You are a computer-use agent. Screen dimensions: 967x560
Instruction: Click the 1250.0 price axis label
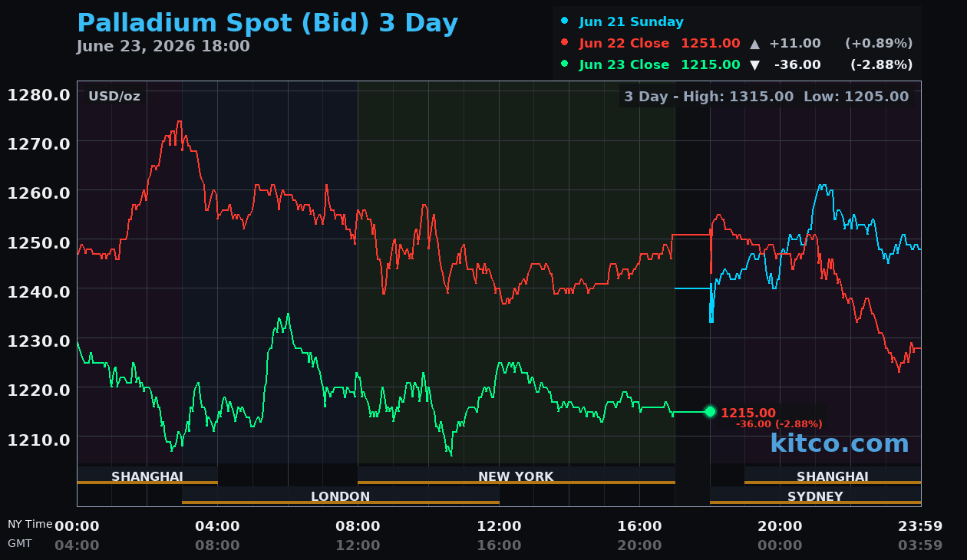click(39, 242)
